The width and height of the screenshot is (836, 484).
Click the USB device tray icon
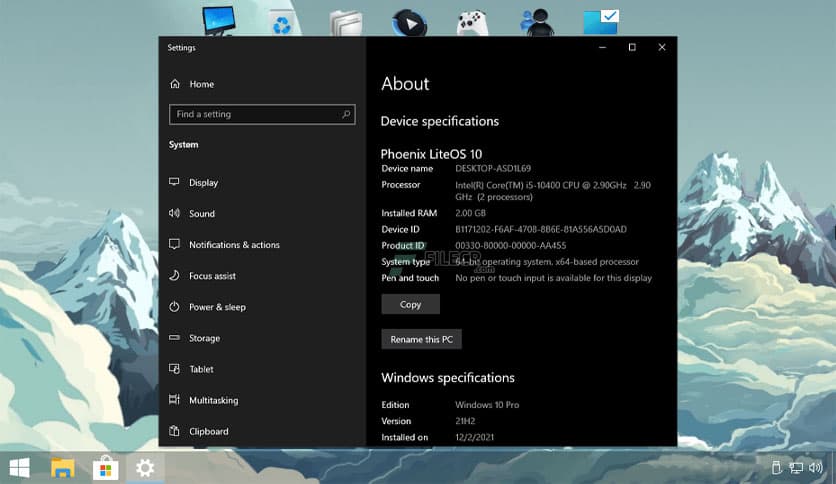[777, 468]
